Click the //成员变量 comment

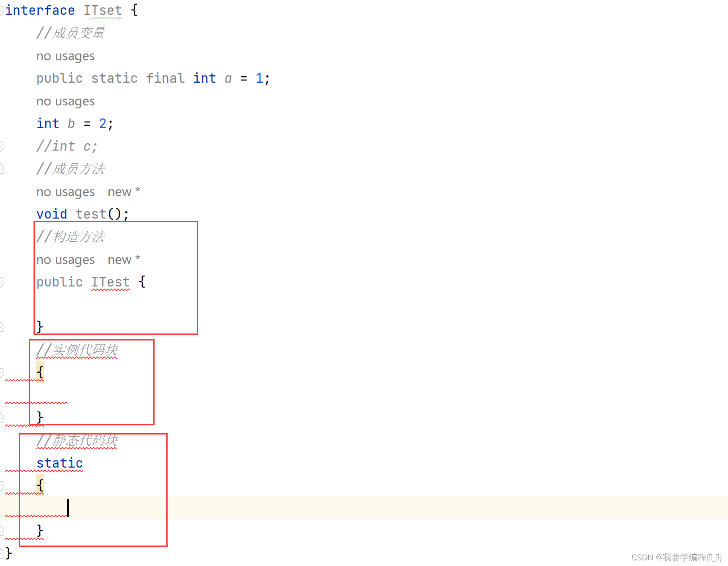71,33
